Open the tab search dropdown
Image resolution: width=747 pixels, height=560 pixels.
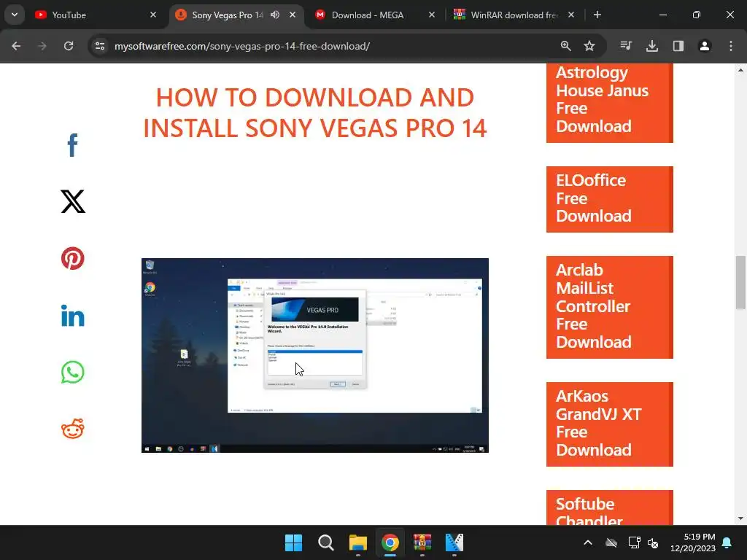click(15, 15)
